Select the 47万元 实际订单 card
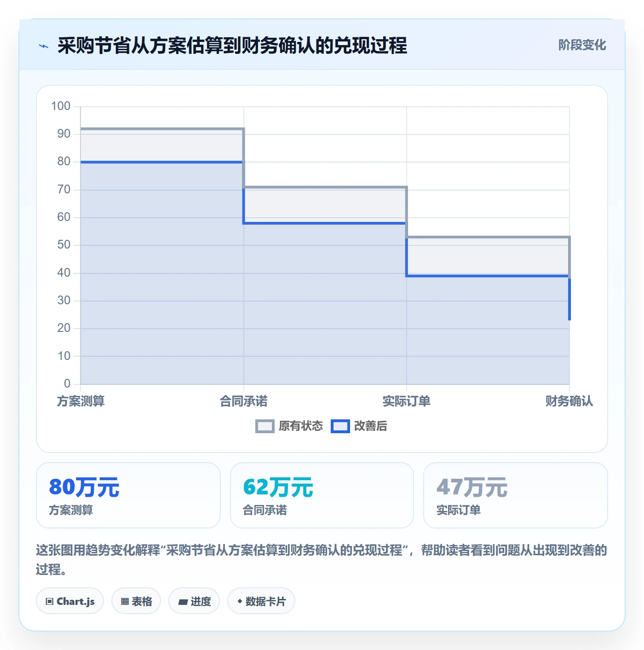644x650 pixels. (516, 495)
